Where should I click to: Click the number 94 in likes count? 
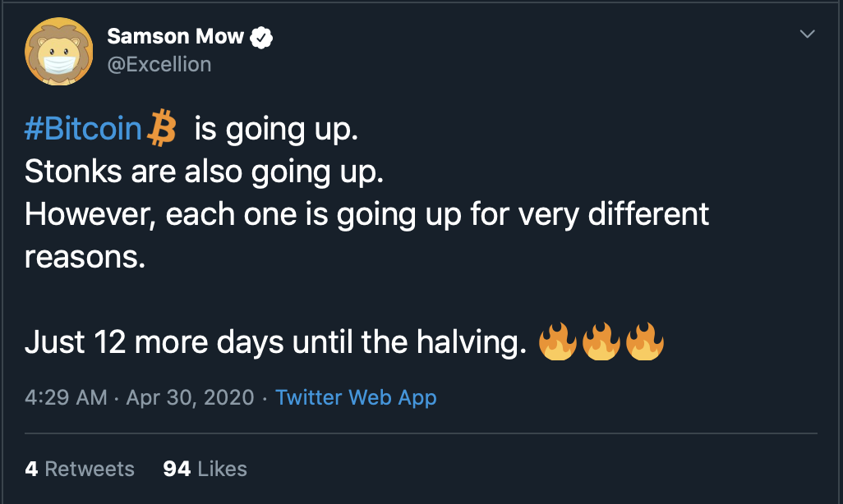[x=177, y=469]
